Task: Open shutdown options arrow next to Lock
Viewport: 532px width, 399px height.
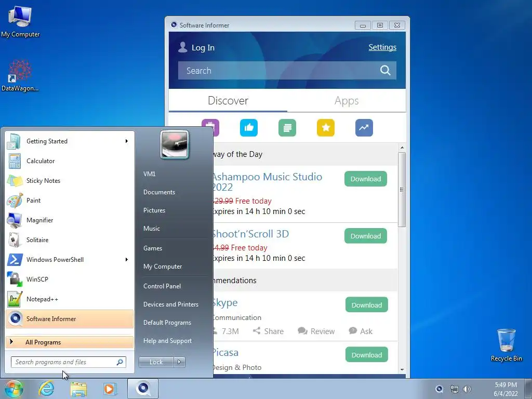Action: coord(179,362)
